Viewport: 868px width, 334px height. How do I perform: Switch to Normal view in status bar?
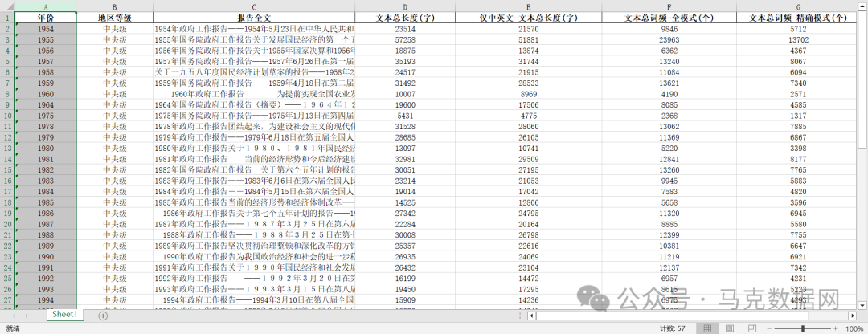coord(707,328)
